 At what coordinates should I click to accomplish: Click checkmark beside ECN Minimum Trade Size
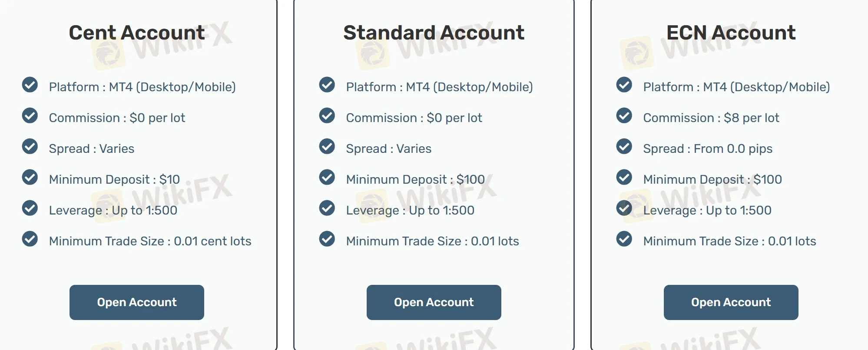coord(624,239)
